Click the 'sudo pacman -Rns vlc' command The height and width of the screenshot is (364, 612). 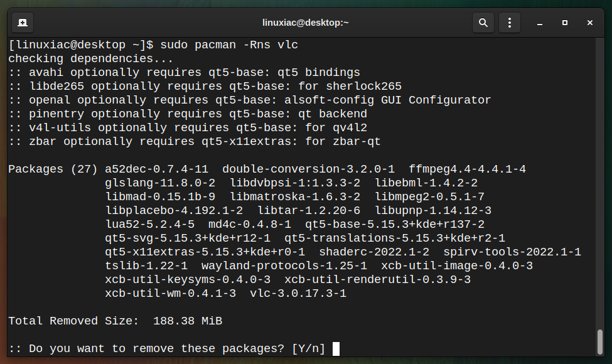tap(229, 45)
